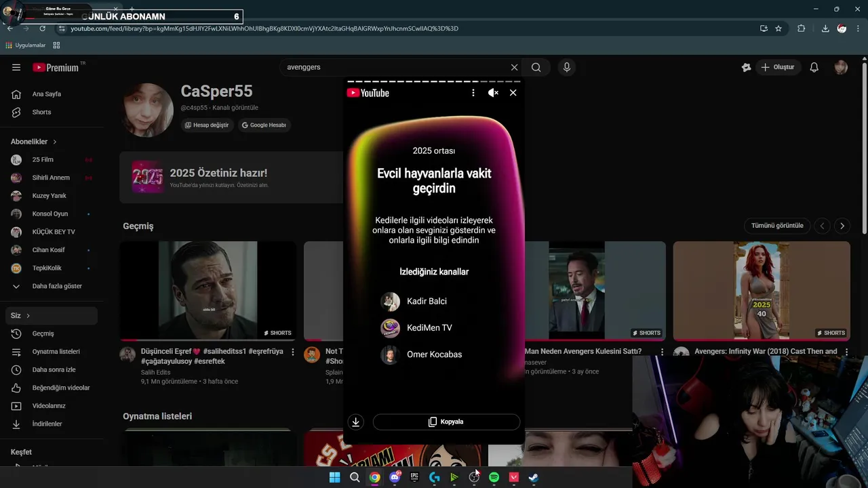Open Cihan Kosif subscription
The height and width of the screenshot is (488, 868).
52,250
